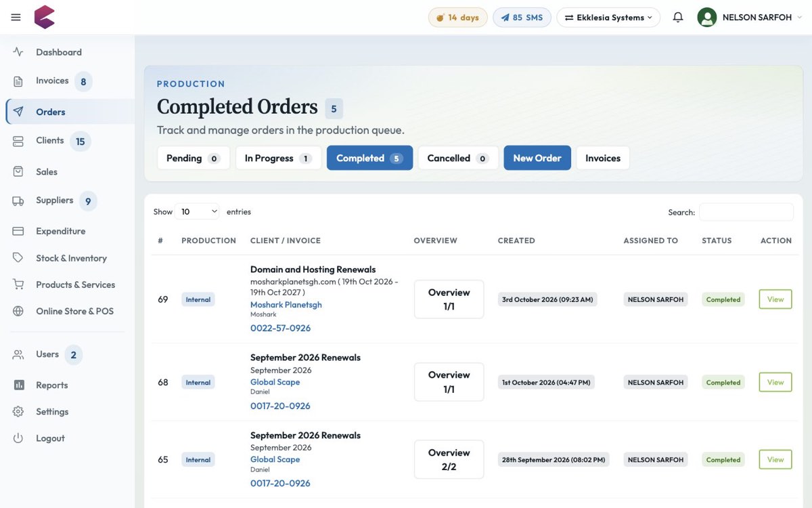Viewport: 812px width, 508px height.
Task: Switch to the Cancelled tab
Action: coord(458,158)
